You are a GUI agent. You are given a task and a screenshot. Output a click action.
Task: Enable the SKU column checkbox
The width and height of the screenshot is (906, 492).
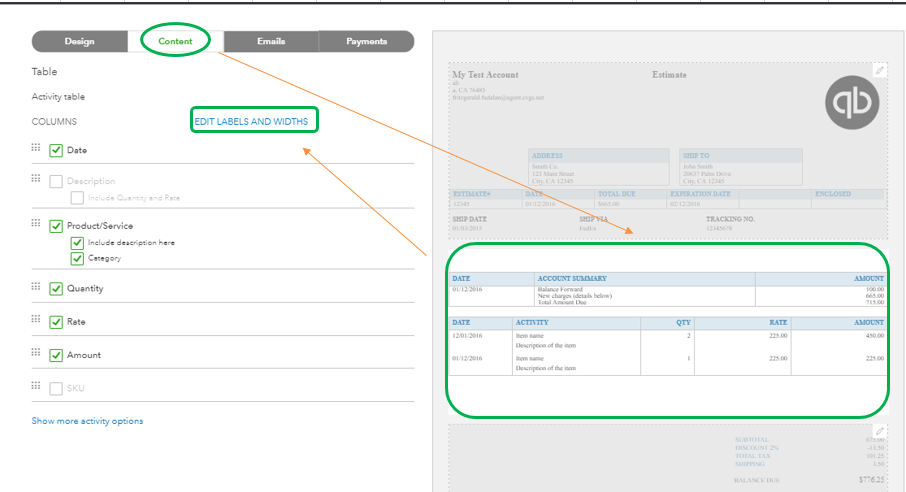coord(56,389)
